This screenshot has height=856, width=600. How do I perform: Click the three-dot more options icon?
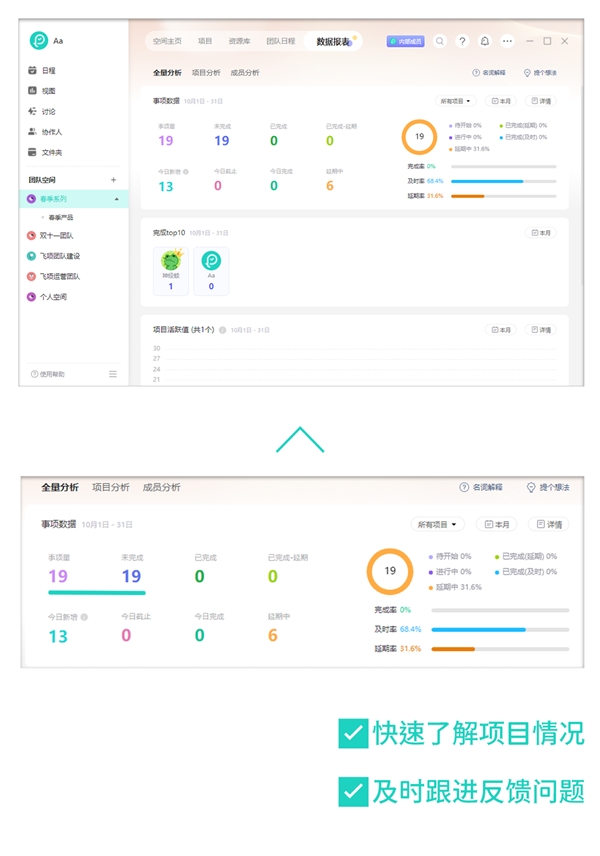[507, 41]
